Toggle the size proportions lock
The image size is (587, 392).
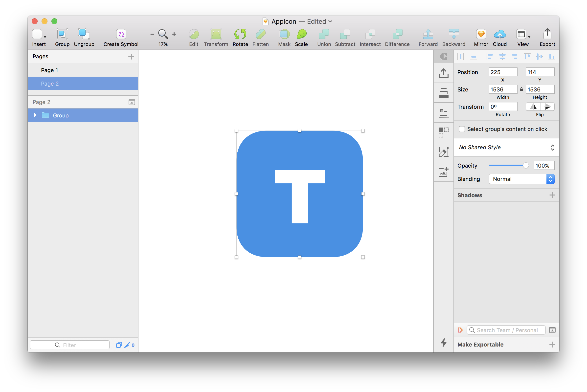click(521, 89)
